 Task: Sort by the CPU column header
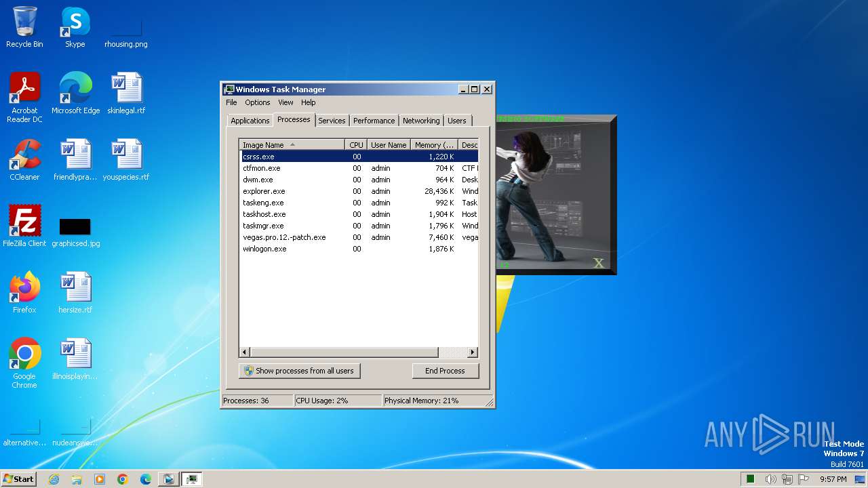tap(356, 144)
